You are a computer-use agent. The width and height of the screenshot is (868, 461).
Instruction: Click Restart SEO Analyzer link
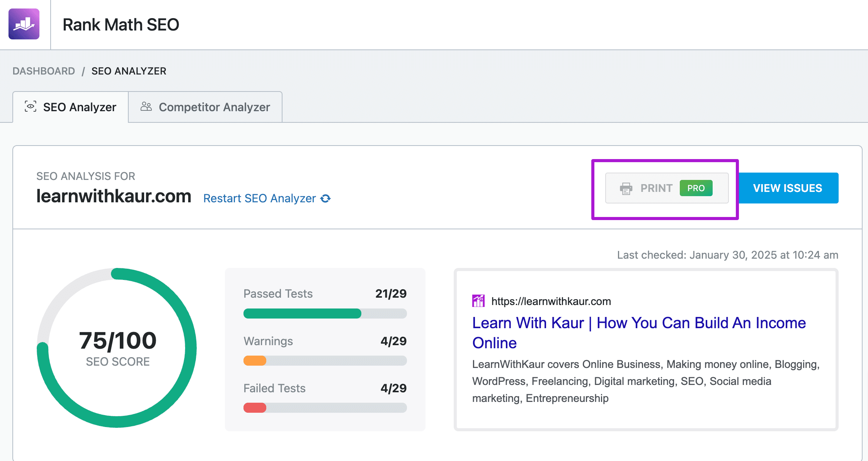point(259,198)
